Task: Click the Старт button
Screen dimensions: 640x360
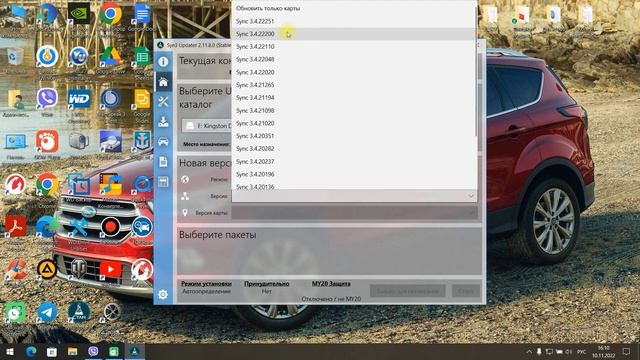Action: (x=466, y=291)
